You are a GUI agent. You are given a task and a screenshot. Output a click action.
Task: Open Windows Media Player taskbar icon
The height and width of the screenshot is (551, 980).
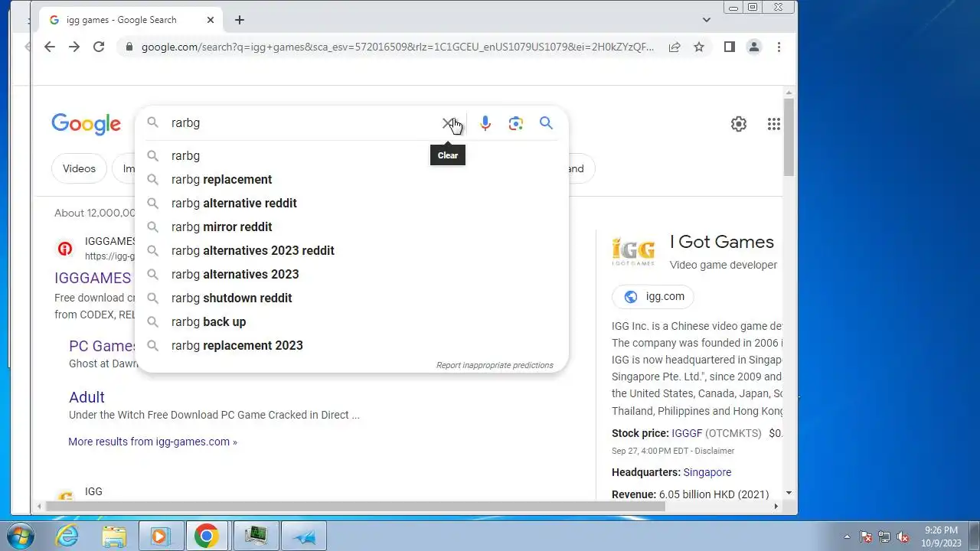pyautogui.click(x=161, y=536)
